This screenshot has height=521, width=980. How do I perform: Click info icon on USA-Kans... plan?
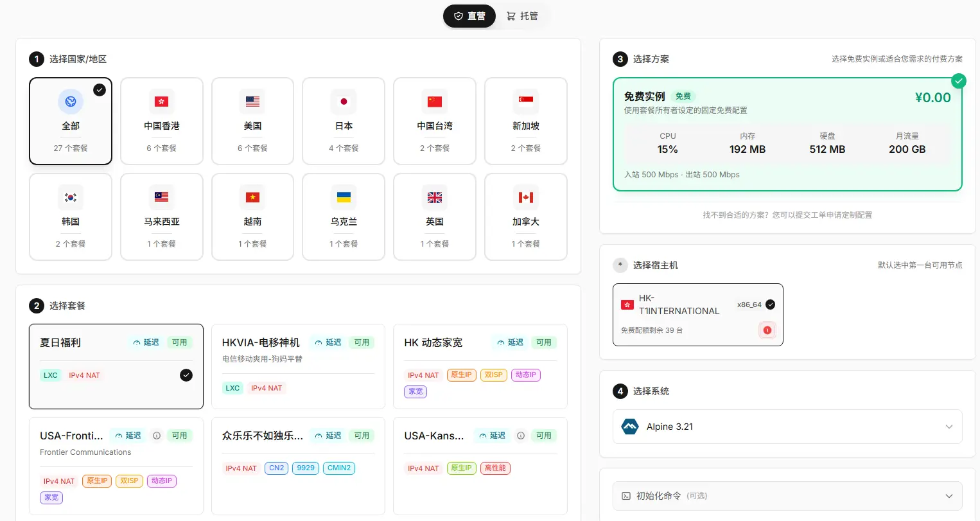pyautogui.click(x=521, y=436)
